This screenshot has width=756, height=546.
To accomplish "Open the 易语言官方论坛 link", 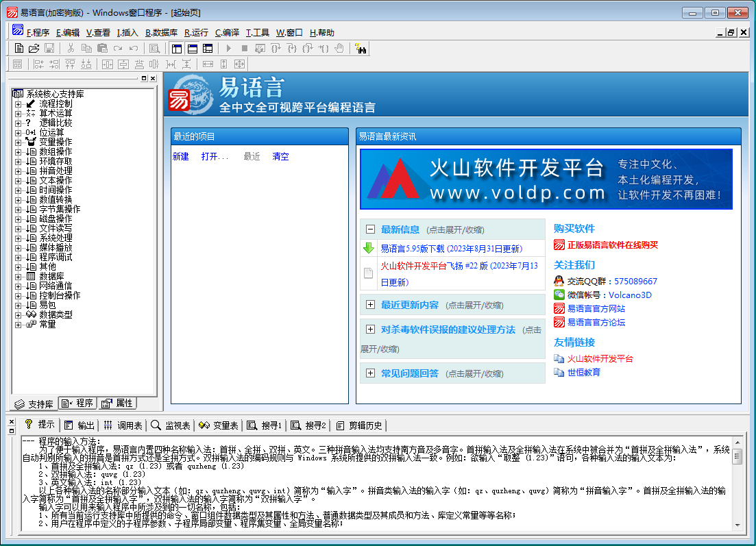I will point(596,322).
